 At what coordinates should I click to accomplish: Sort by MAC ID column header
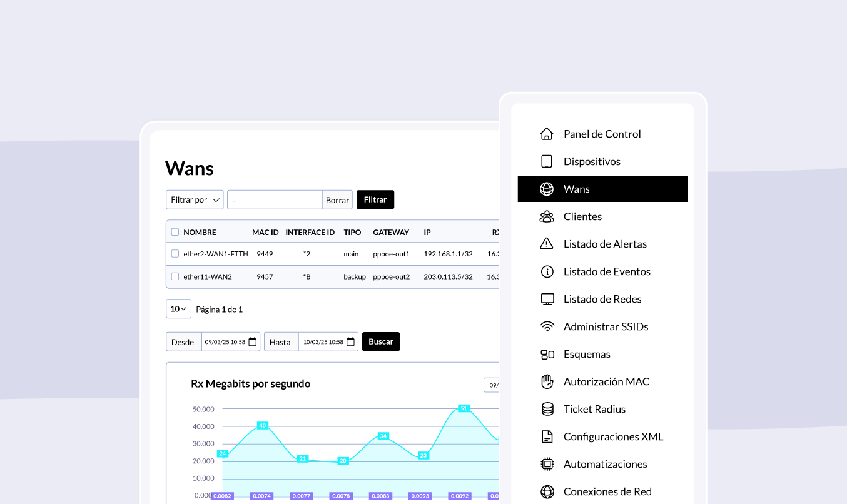click(265, 232)
